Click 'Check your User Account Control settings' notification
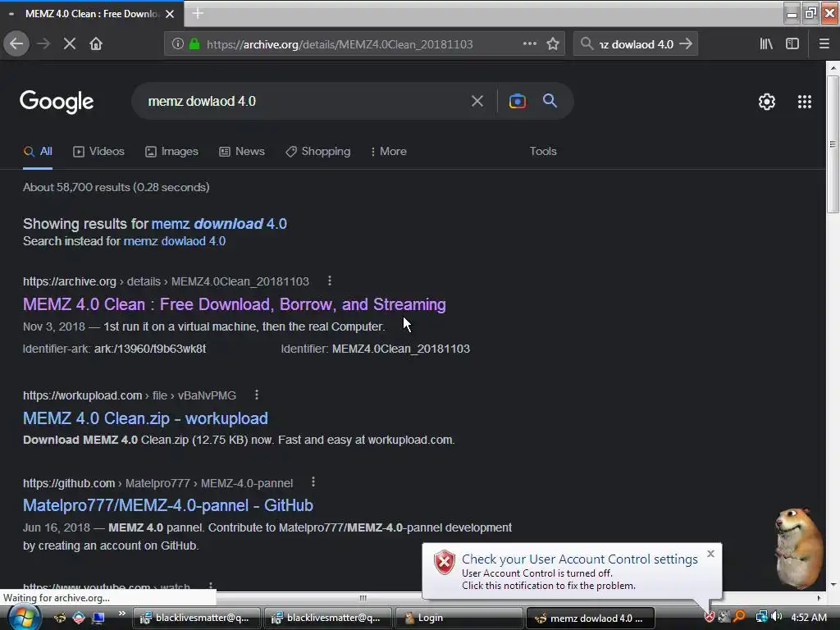The width and height of the screenshot is (840, 630). [x=580, y=559]
